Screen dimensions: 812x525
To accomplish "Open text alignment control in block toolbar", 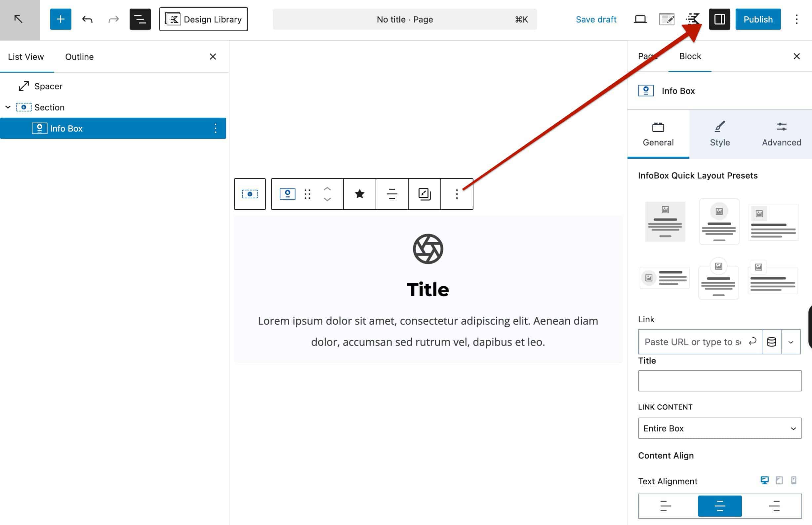I will [392, 194].
